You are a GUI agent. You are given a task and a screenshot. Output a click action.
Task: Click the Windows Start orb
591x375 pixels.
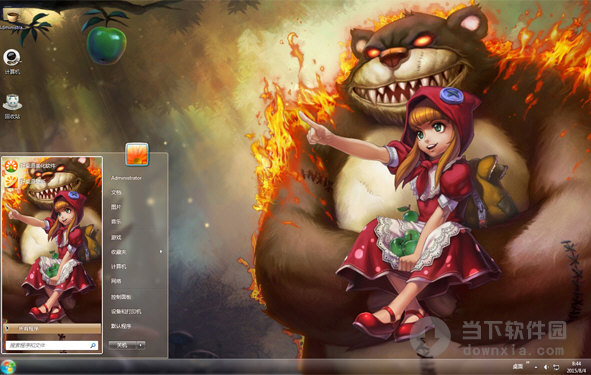[x=8, y=367]
